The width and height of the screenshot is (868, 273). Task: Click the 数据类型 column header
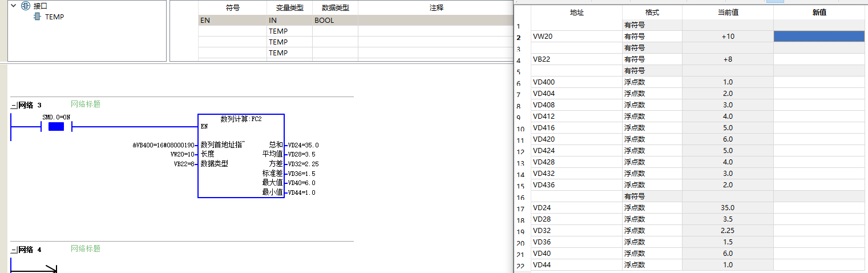(x=335, y=8)
